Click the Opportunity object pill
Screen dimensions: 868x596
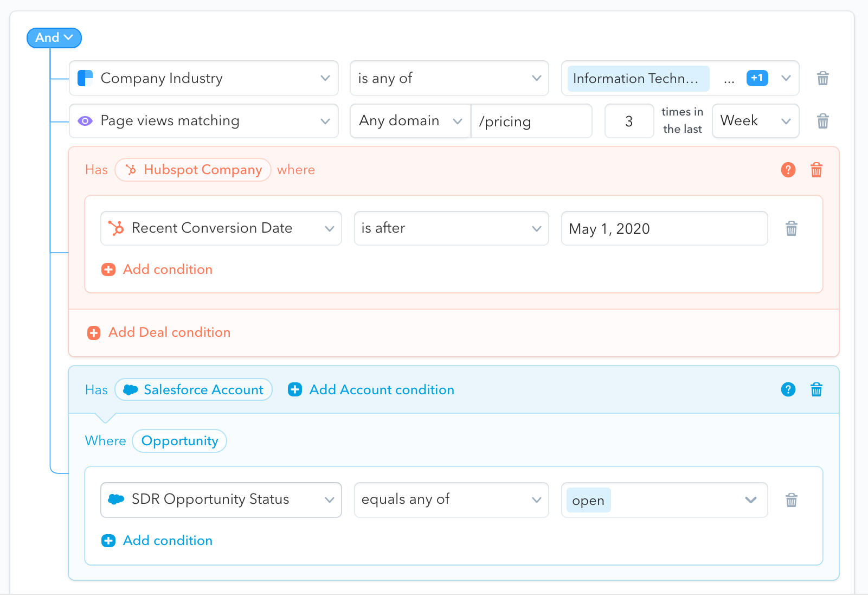(179, 441)
